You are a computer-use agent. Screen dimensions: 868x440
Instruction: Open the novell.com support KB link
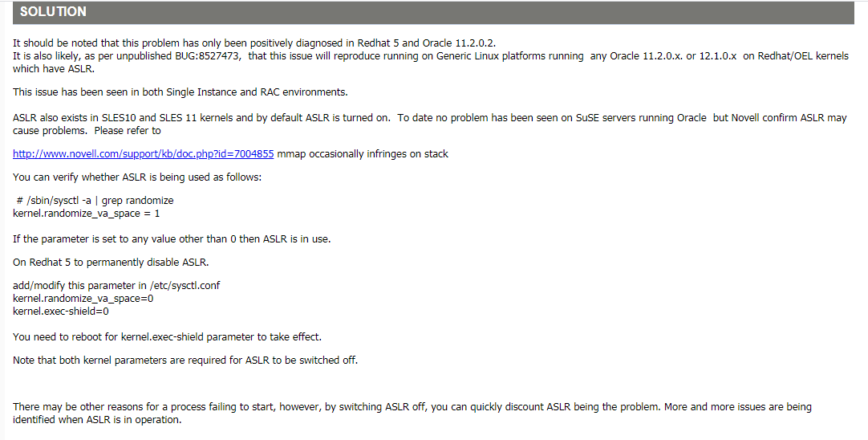click(144, 153)
